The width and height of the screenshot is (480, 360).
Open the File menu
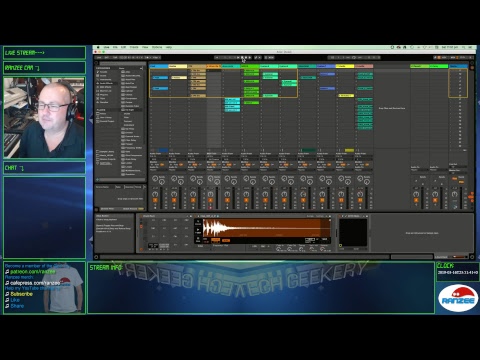115,47
